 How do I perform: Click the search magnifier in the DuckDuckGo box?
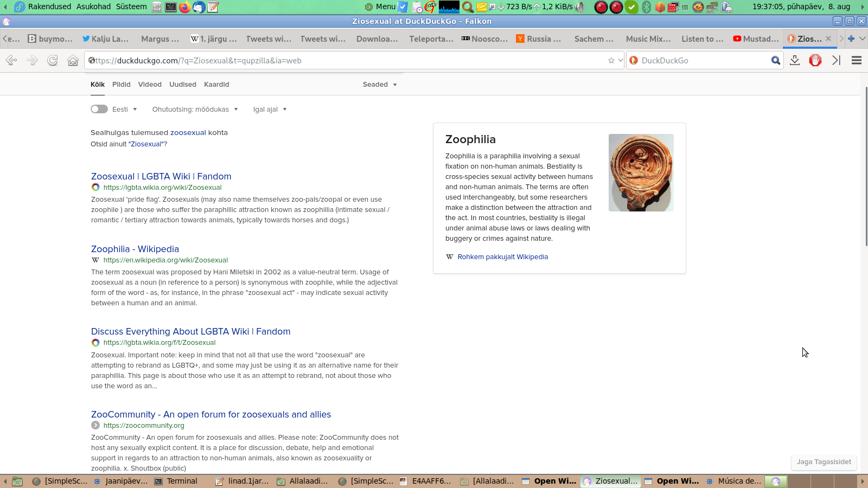[x=776, y=60]
